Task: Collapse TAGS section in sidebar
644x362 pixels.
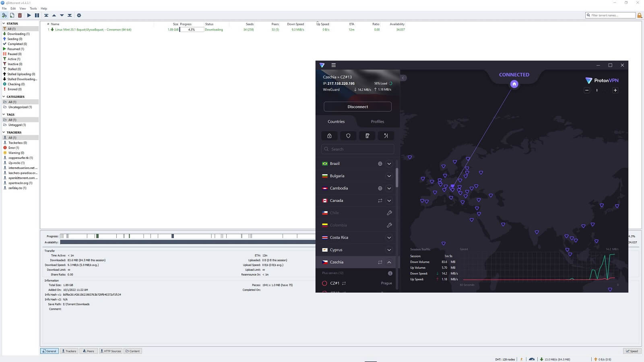Action: (x=4, y=115)
